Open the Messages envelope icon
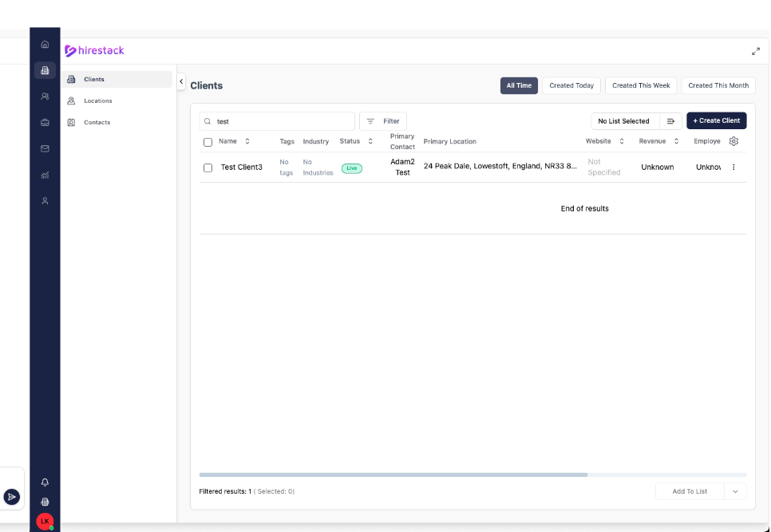The height and width of the screenshot is (532, 771). click(45, 148)
